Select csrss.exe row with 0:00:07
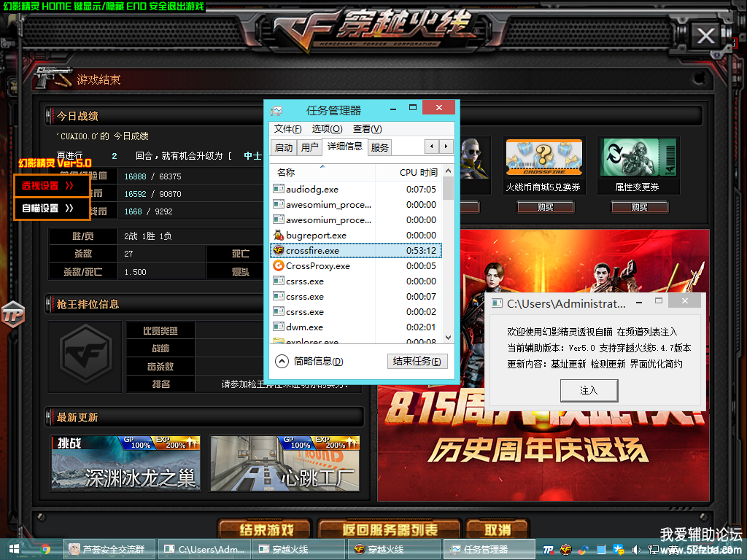 coord(356,296)
